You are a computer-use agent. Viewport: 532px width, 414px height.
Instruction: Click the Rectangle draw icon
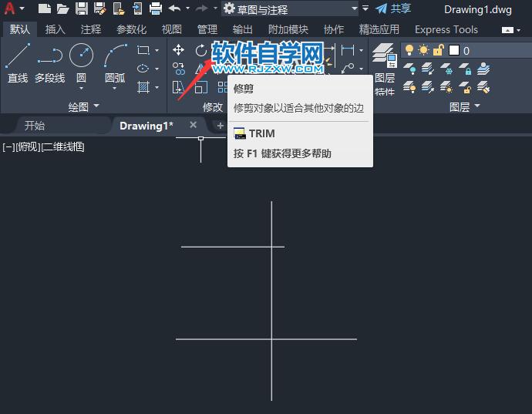(x=143, y=51)
